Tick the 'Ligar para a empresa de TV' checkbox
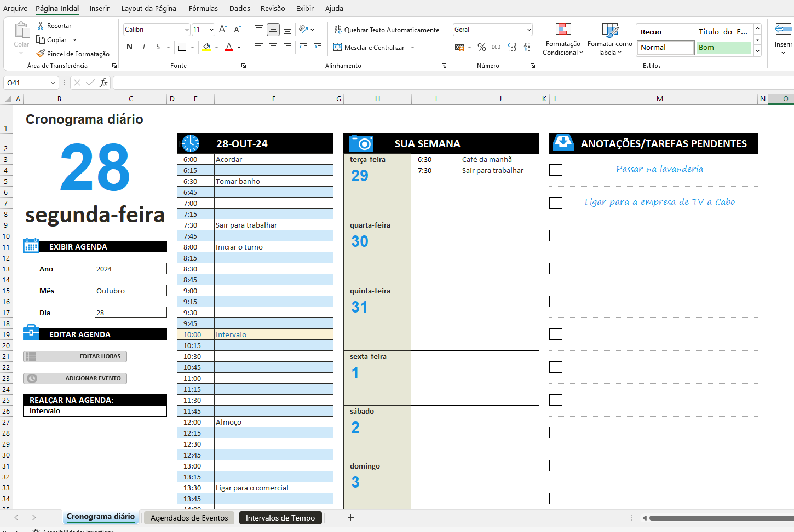 tap(556, 203)
